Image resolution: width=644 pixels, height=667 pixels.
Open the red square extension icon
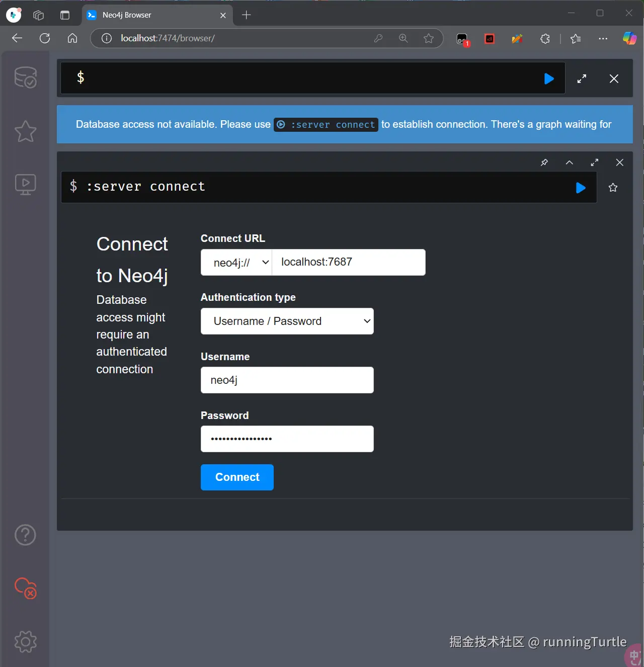[490, 39]
